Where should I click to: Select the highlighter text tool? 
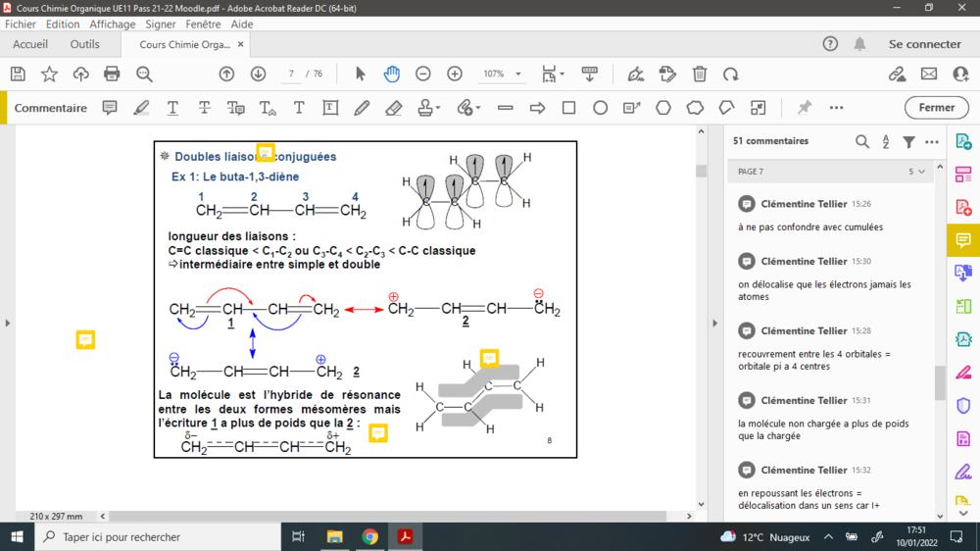(x=141, y=108)
